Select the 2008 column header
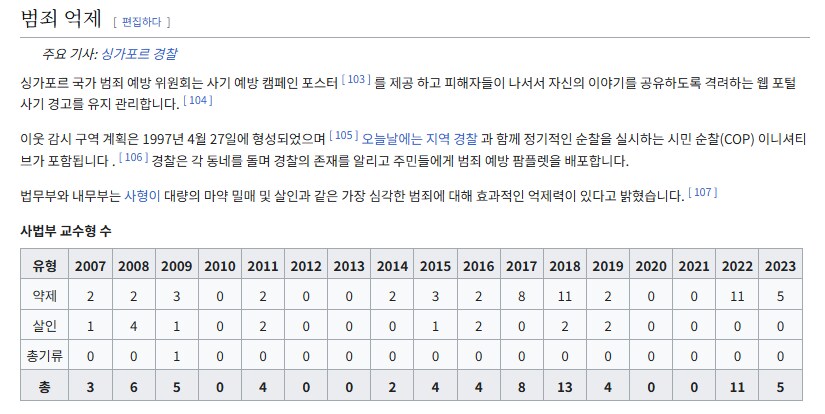Viewport: 825px width, 414px height. (x=134, y=265)
